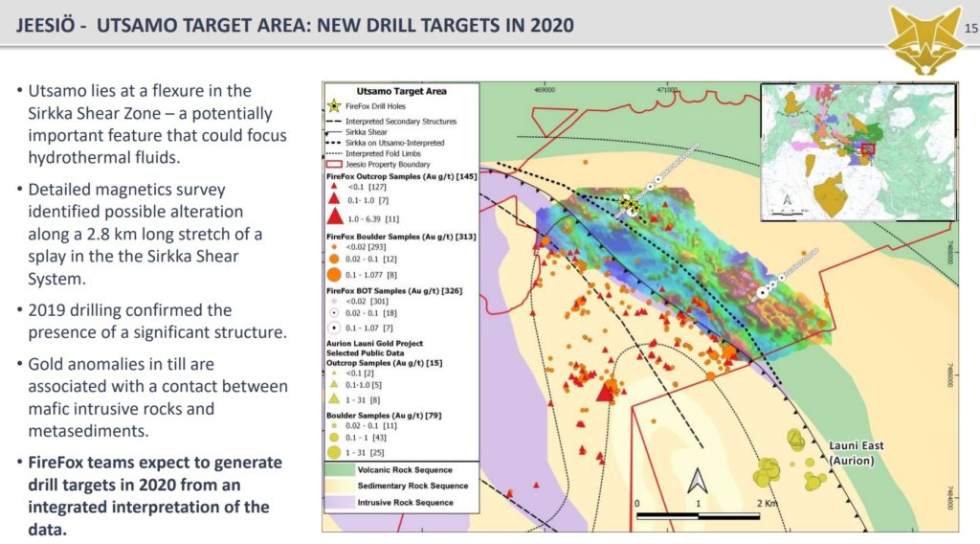Screen dimensions: 980x544
Task: Click the 'Utsamo Target Area' legend heading
Action: tap(401, 91)
